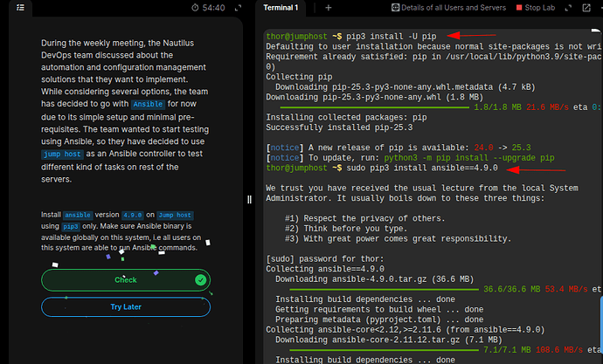
Task: Click the panel divider handle
Action: point(249,199)
